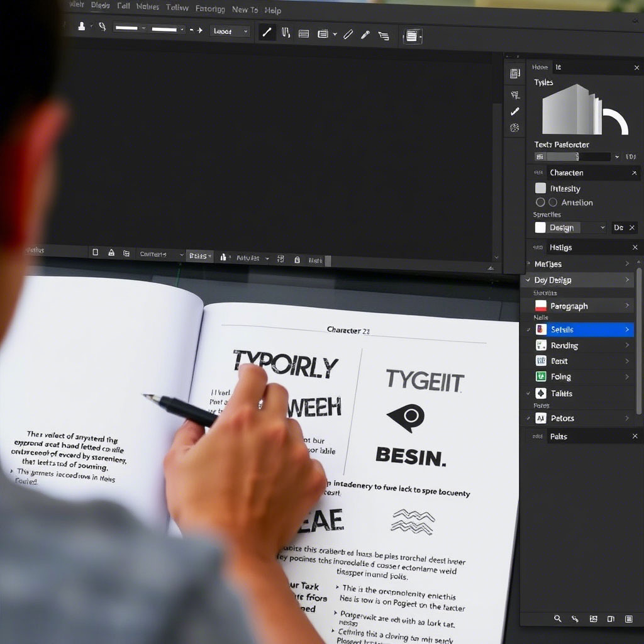Toggle the checkmark beside Petors
This screenshot has height=644, width=644.
click(528, 418)
